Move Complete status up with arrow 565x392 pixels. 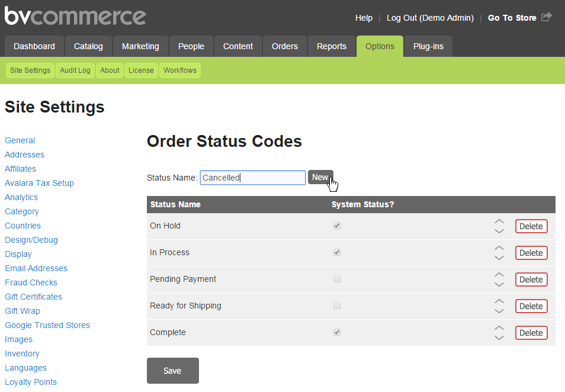(499, 328)
